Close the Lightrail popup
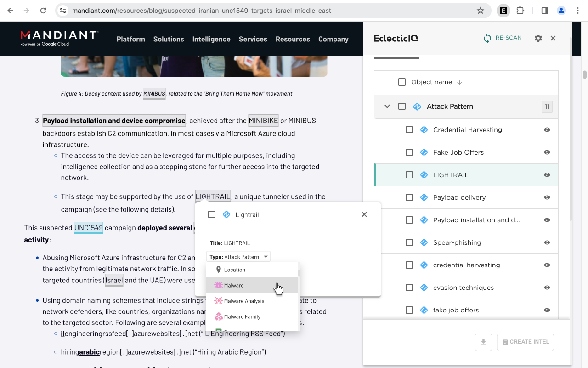Viewport: 588px width, 368px height. tap(364, 214)
